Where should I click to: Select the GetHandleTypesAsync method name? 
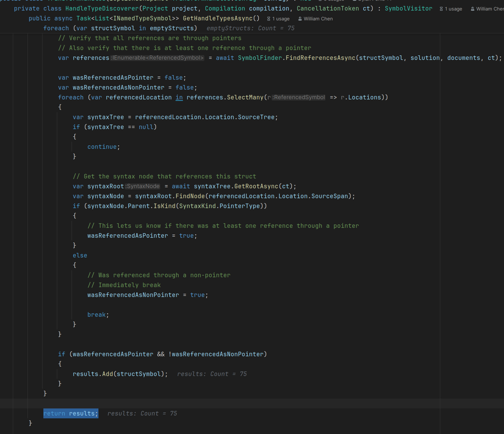(x=218, y=18)
